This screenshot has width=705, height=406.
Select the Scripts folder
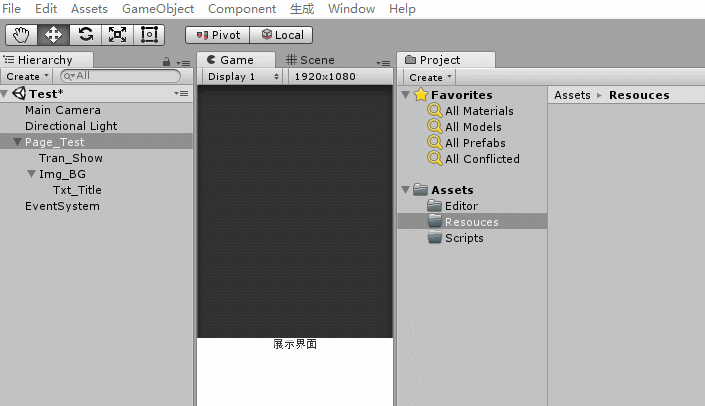pos(464,238)
